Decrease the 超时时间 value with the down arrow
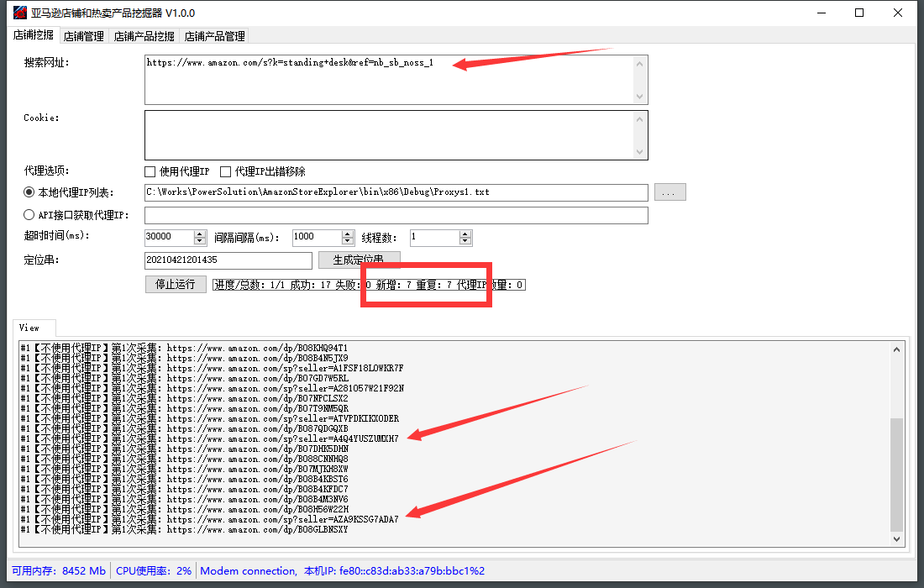The height and width of the screenshot is (588, 924). click(x=200, y=241)
